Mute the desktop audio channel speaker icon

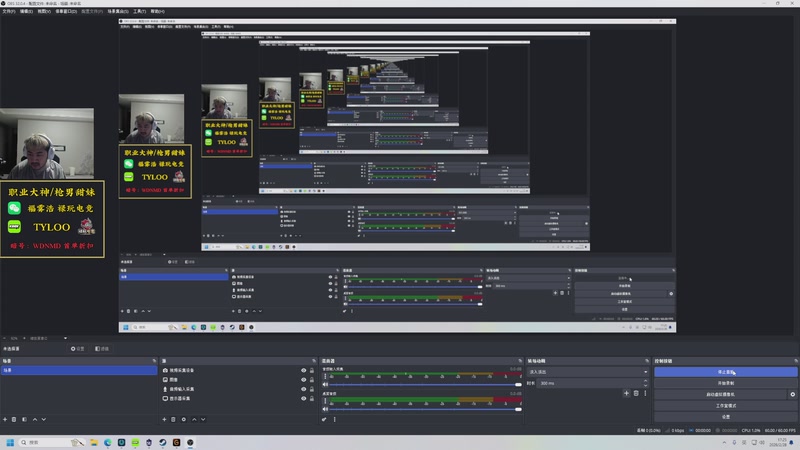click(x=326, y=409)
